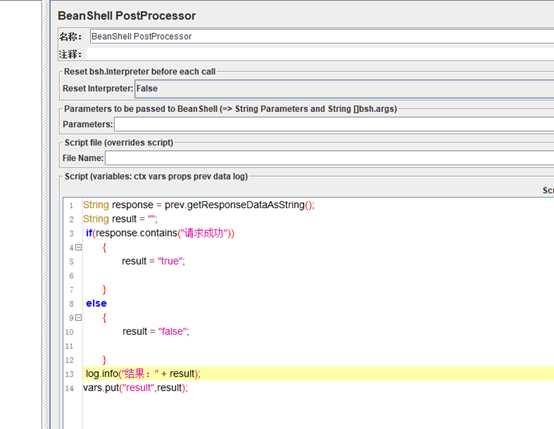Click script line 2 String result declaration
The width and height of the screenshot is (554, 429).
(120, 219)
